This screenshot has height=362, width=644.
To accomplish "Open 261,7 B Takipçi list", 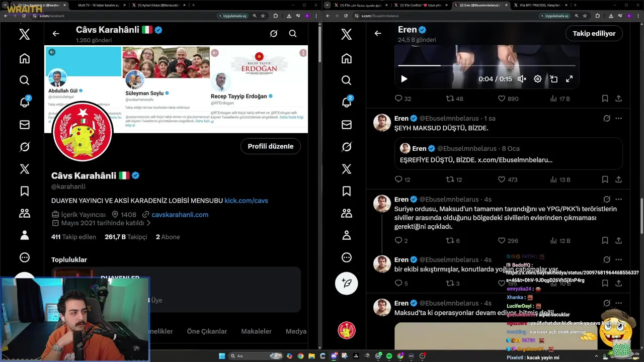I will tap(126, 237).
